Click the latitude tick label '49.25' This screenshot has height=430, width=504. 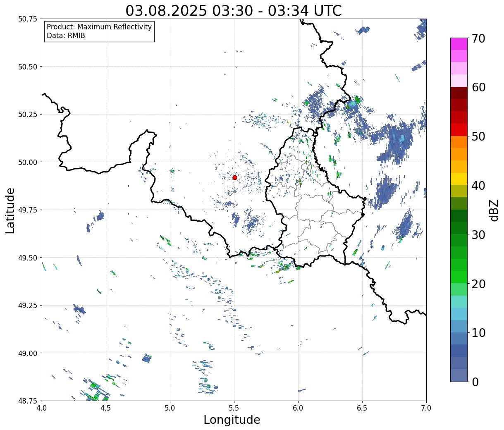pos(28,306)
